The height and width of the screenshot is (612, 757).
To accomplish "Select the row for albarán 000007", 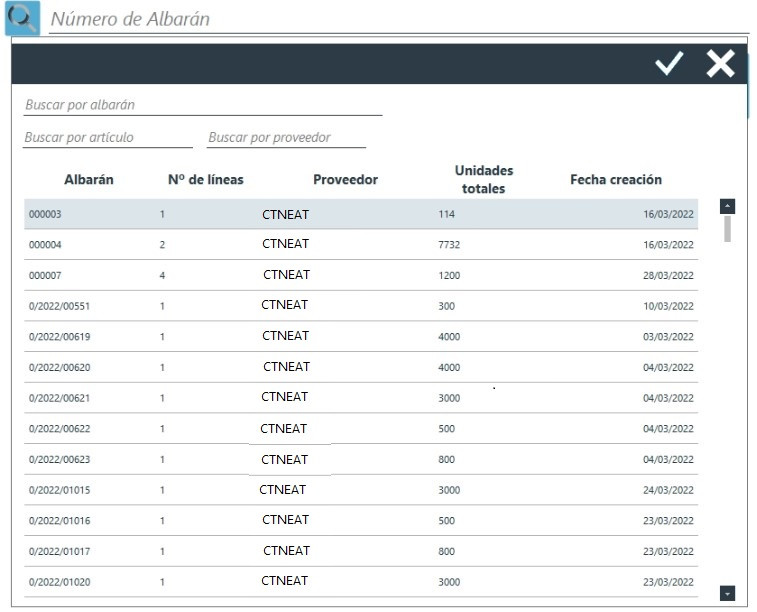I will pos(360,275).
